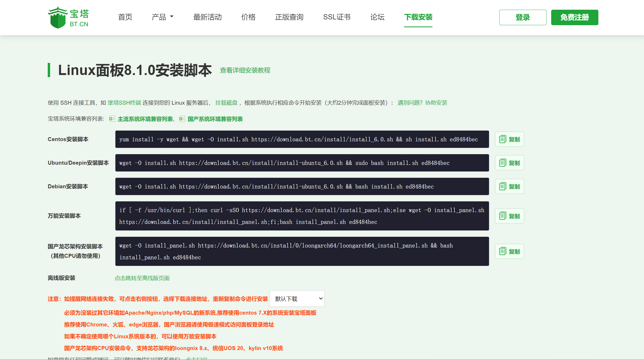
Task: Click the Debian安装脚本 label
Action: tap(68, 186)
